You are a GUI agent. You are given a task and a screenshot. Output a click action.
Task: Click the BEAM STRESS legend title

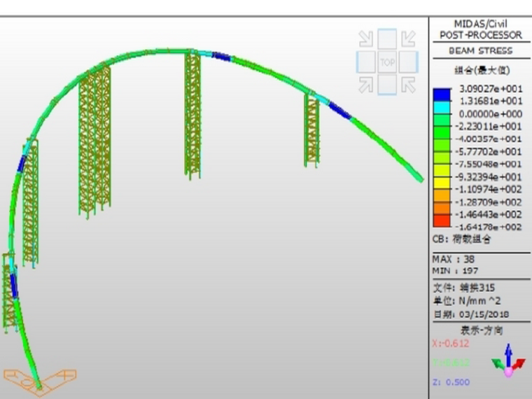pyautogui.click(x=480, y=51)
